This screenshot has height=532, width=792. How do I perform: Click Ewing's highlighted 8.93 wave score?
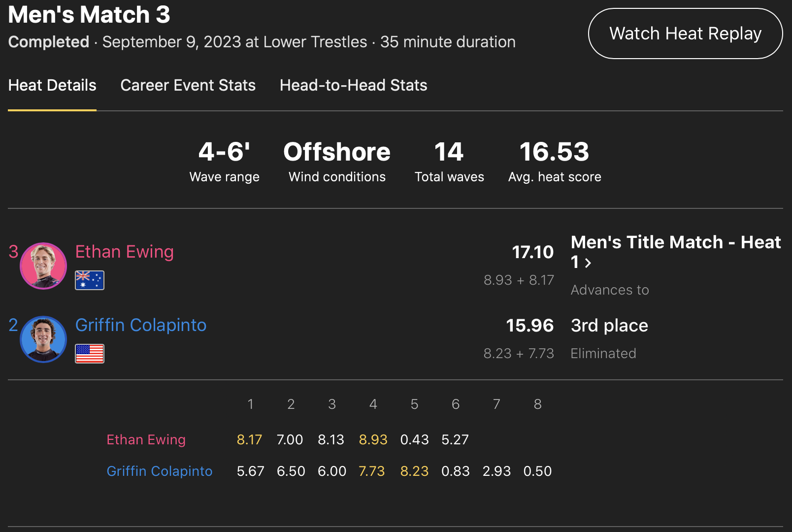click(373, 439)
